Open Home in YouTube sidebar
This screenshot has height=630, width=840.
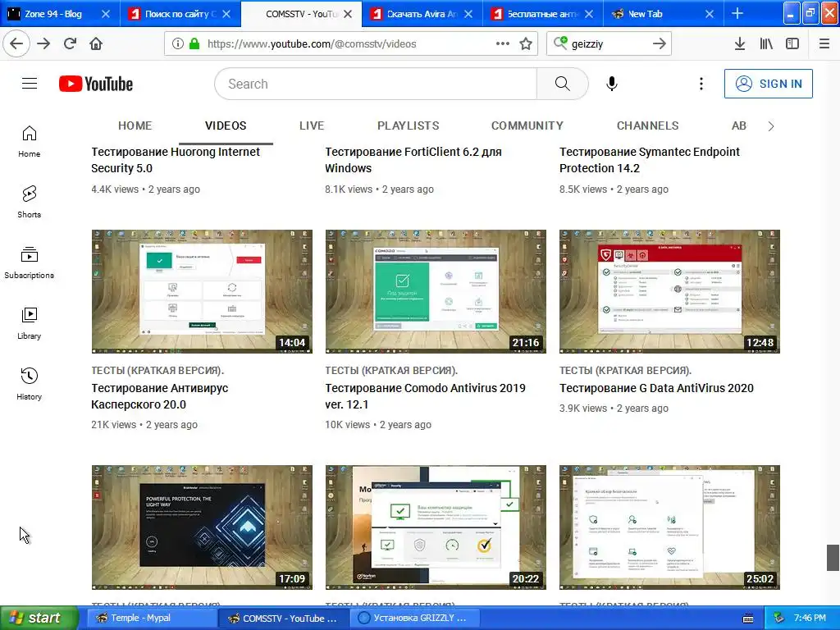tap(29, 141)
